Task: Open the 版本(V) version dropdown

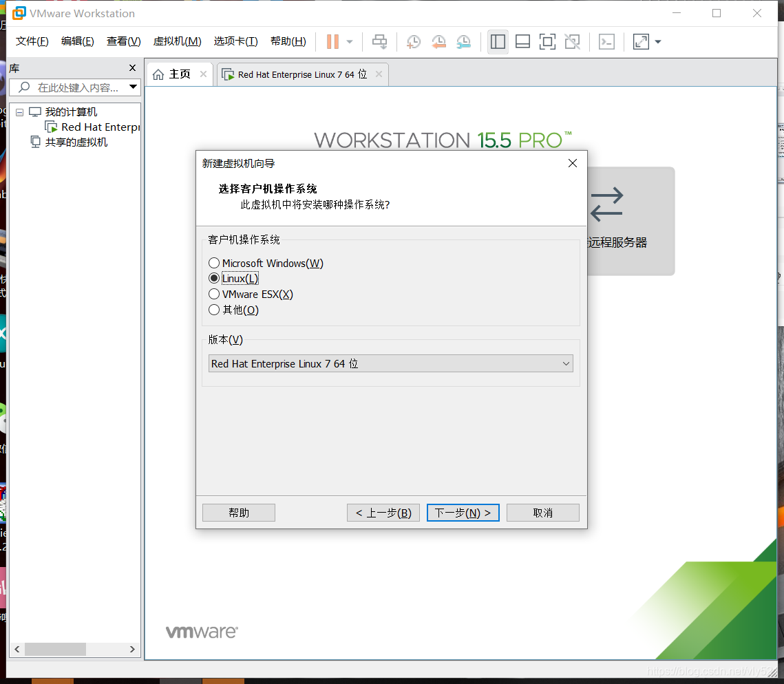Action: (390, 363)
